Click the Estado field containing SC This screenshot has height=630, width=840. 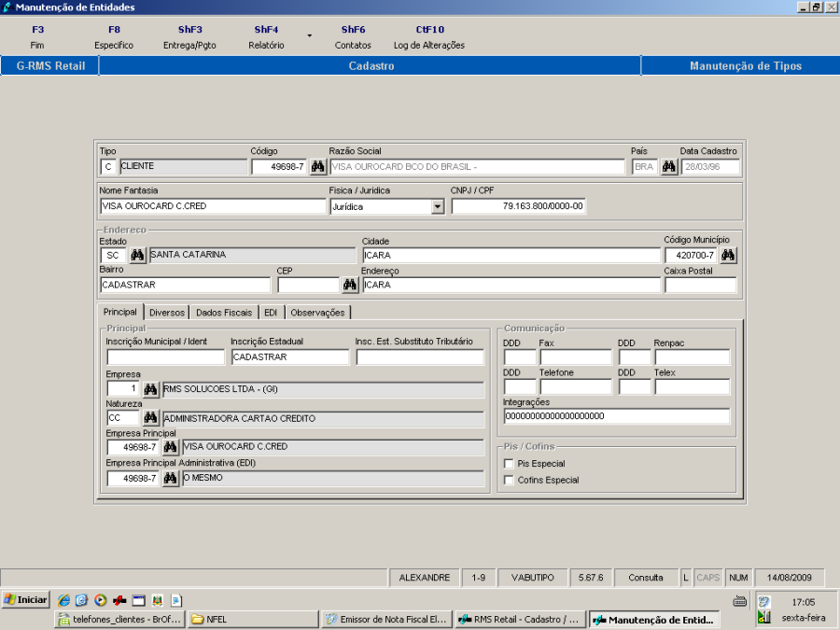[113, 255]
